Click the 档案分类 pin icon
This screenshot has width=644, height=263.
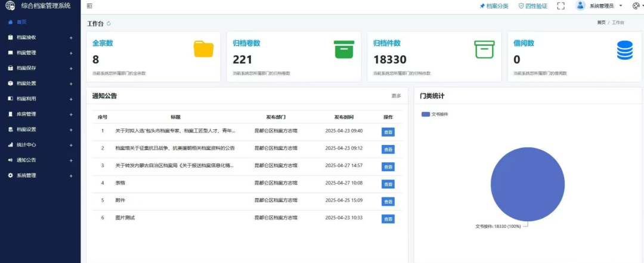point(482,6)
